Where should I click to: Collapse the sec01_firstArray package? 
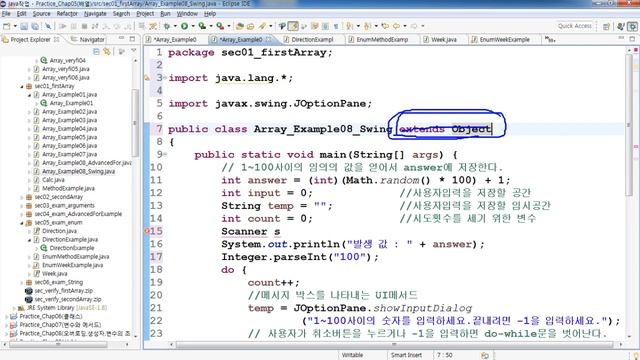(x=22, y=86)
